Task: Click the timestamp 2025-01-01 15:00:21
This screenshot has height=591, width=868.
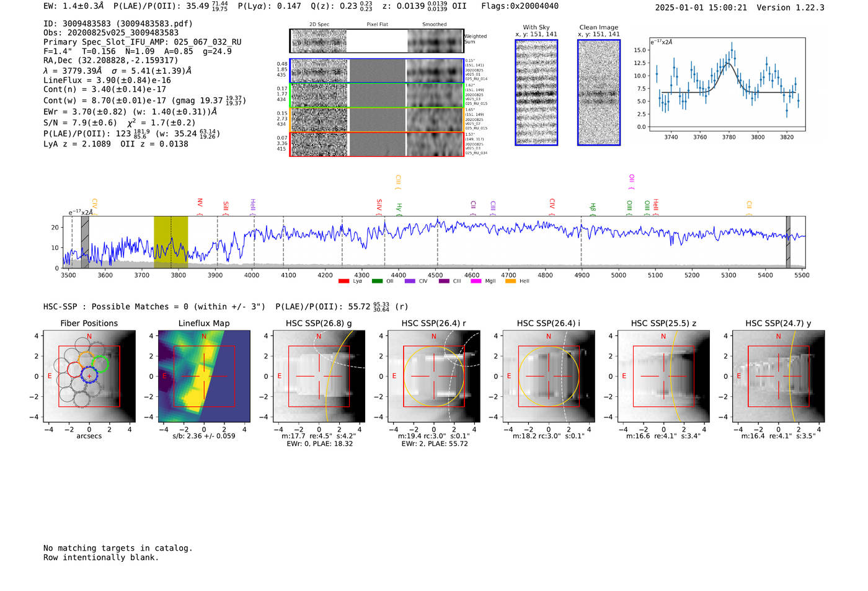Action: pos(701,7)
